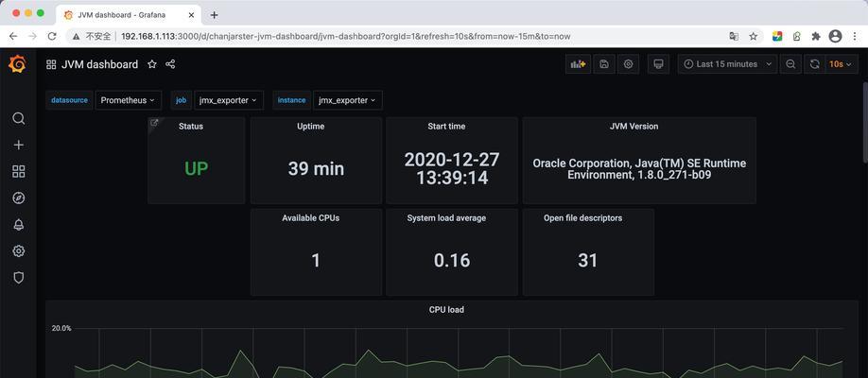Share the dashboard via share icon

coord(170,64)
